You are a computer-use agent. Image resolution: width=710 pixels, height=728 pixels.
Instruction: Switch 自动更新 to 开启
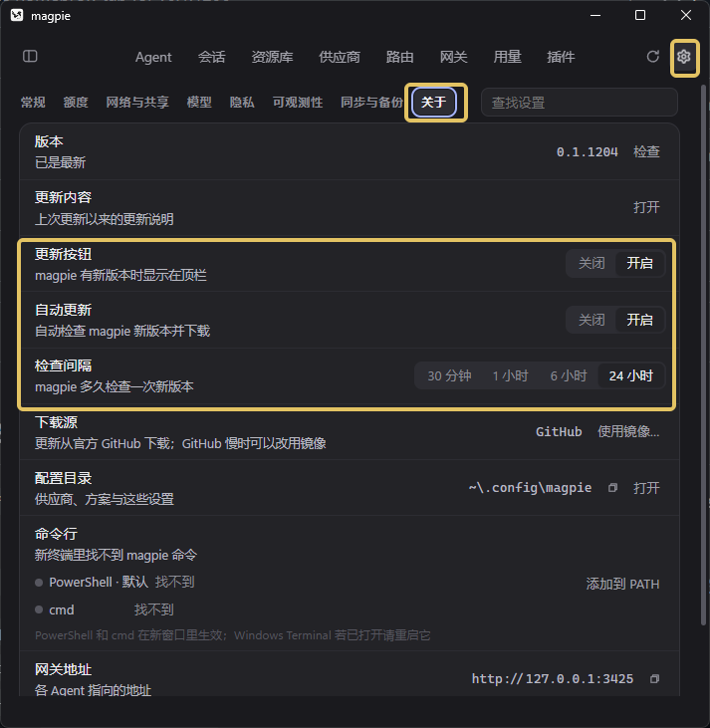[639, 320]
